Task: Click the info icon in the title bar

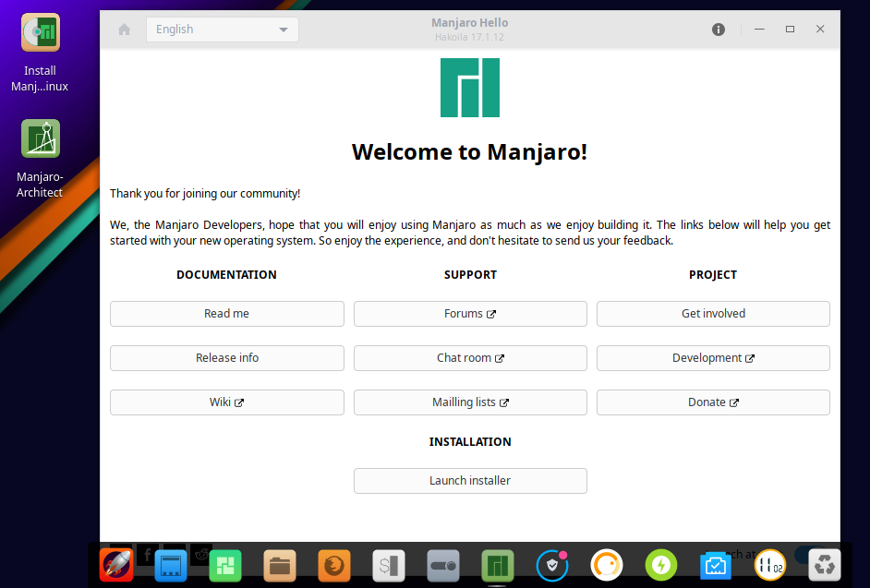Action: 719,29
